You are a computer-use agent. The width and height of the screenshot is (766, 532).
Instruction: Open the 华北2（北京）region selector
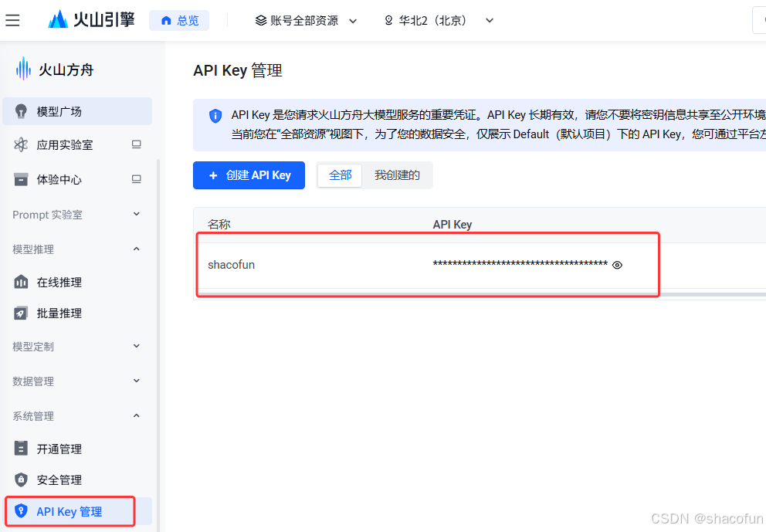point(437,21)
